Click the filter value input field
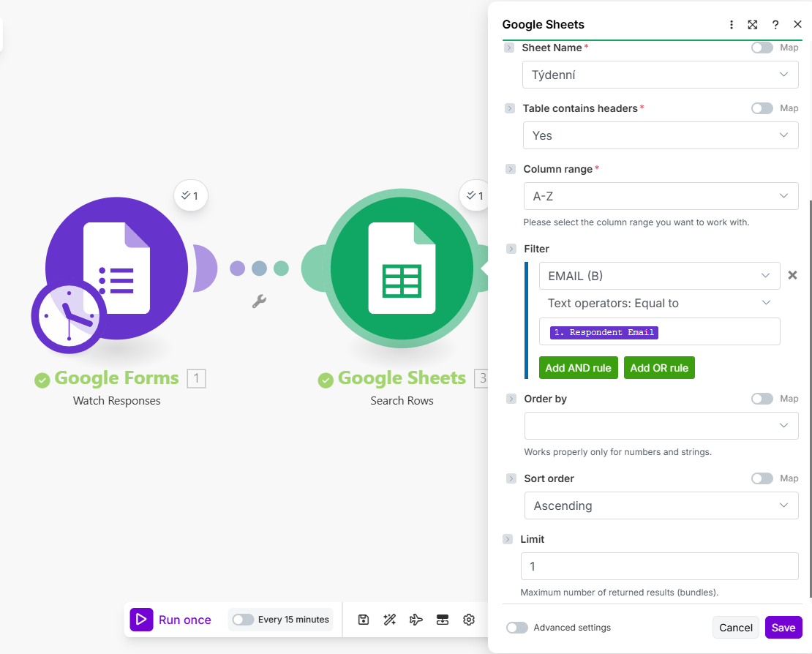The height and width of the screenshot is (654, 812). (659, 331)
